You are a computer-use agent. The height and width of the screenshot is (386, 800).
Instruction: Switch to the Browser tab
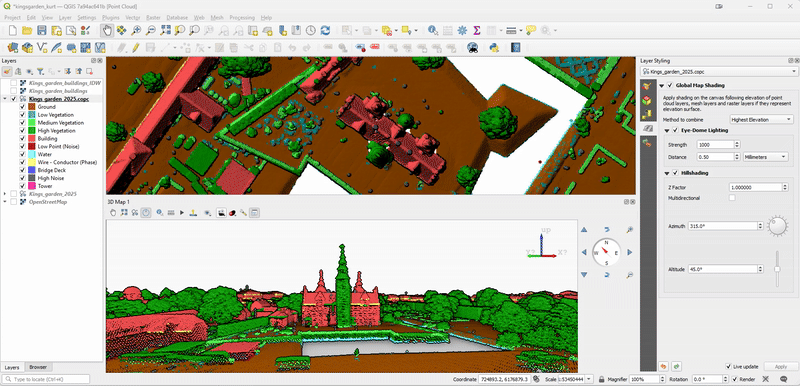[38, 367]
